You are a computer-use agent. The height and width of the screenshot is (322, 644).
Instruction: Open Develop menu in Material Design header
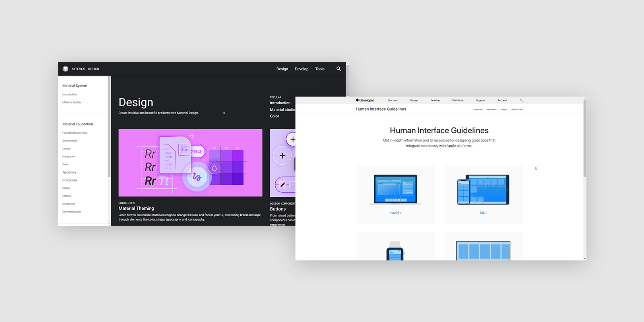(x=301, y=69)
